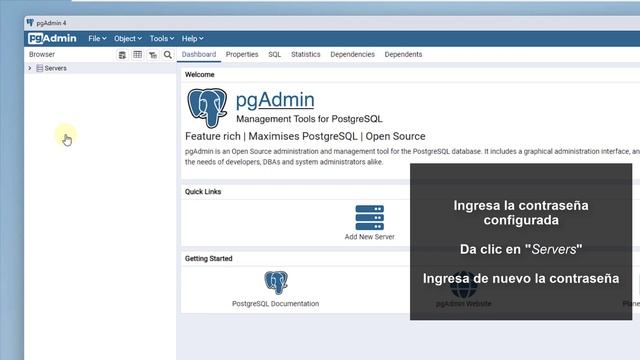
Task: Click the 'Management Tools for PostgreSQL' text
Action: point(309,119)
